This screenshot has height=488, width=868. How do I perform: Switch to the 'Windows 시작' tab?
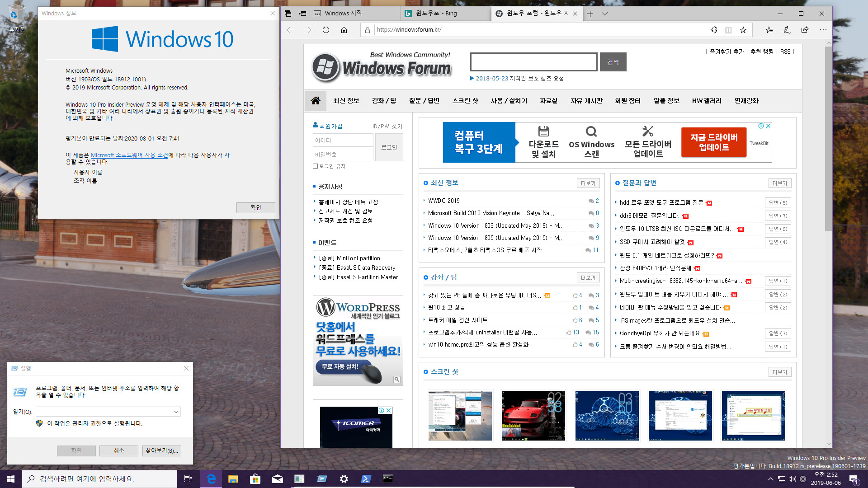pos(355,14)
